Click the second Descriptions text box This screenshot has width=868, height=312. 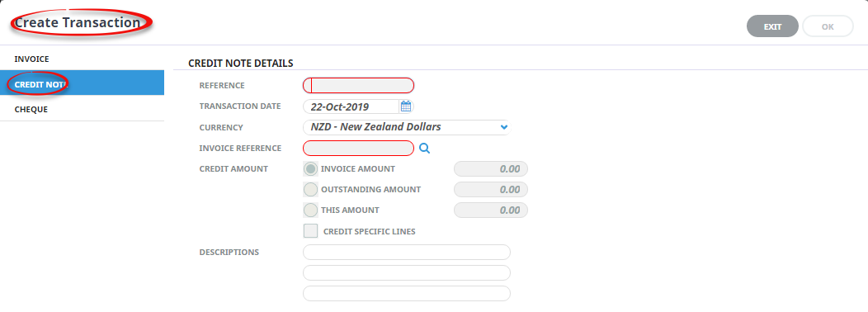[406, 272]
